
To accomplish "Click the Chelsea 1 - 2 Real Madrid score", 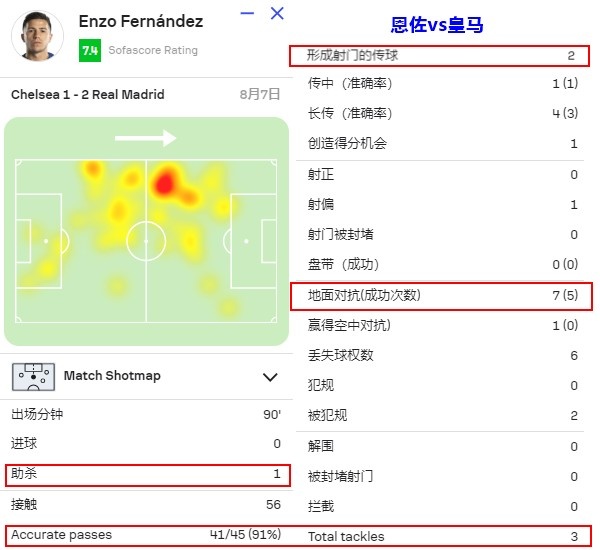I will (x=88, y=95).
